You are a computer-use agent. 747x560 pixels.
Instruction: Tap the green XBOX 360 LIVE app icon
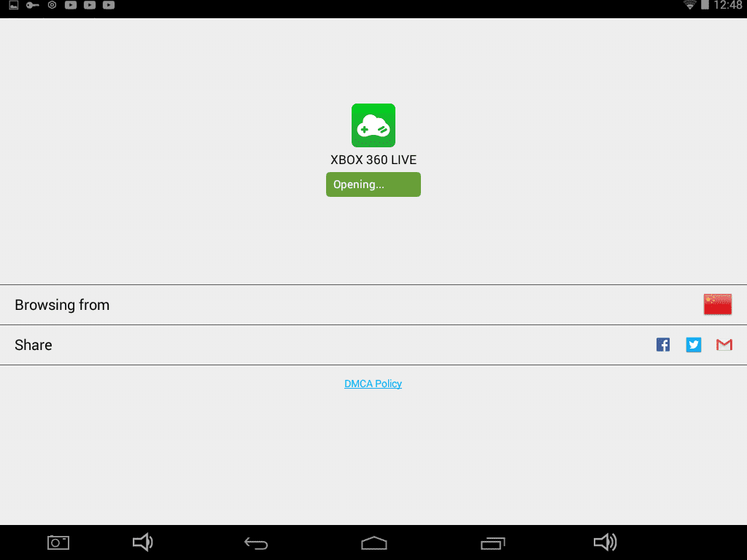(373, 125)
